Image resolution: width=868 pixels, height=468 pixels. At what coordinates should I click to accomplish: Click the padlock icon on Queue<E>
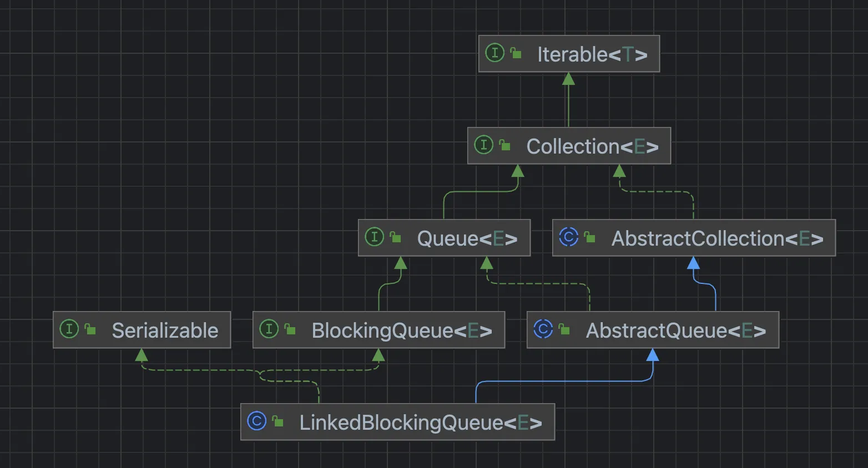pyautogui.click(x=395, y=237)
